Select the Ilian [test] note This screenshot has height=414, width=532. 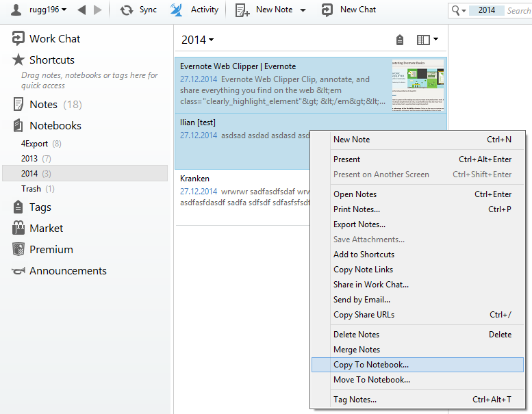click(242, 141)
